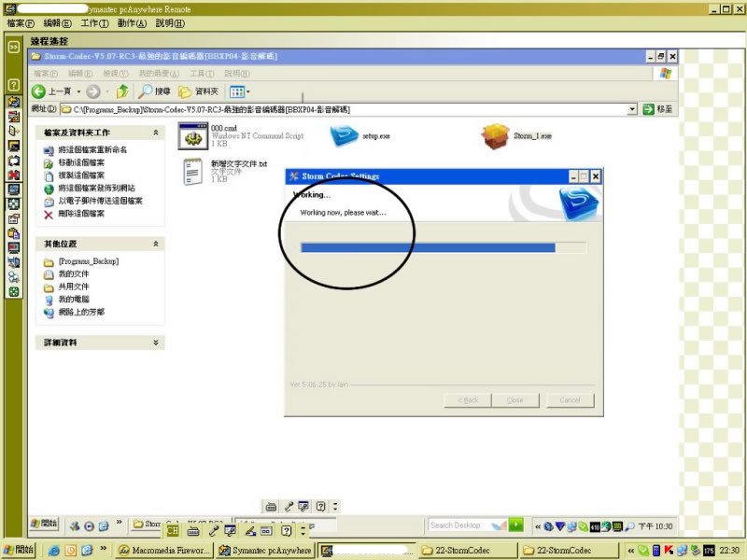Click the < Back button in Storm Codec Settings
Image resolution: width=747 pixels, height=560 pixels.
click(x=468, y=400)
